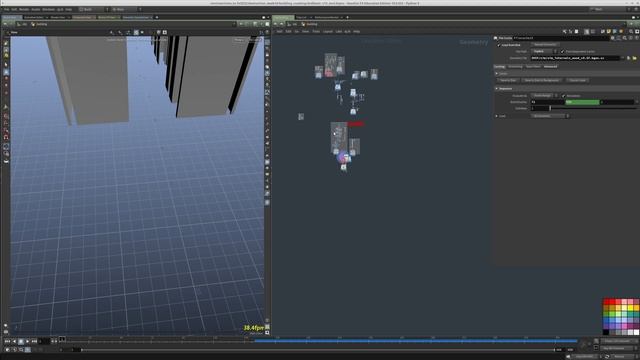Click the current frame number field
Image resolution: width=640 pixels, height=360 pixels.
(x=44, y=341)
